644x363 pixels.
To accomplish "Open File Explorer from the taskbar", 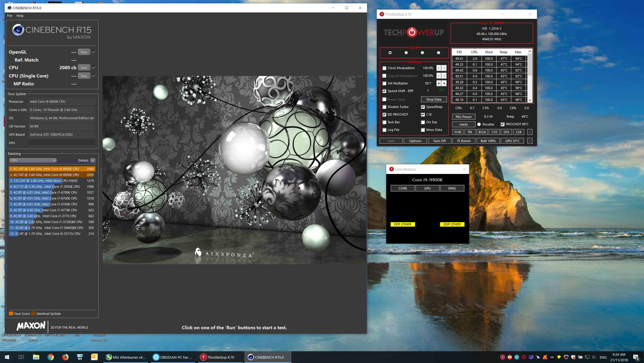I will [x=36, y=357].
